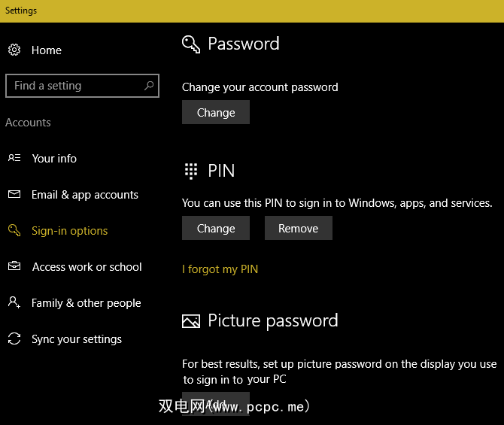The width and height of the screenshot is (504, 425).
Task: Click the Sync your settings icon
Action: pyautogui.click(x=14, y=339)
